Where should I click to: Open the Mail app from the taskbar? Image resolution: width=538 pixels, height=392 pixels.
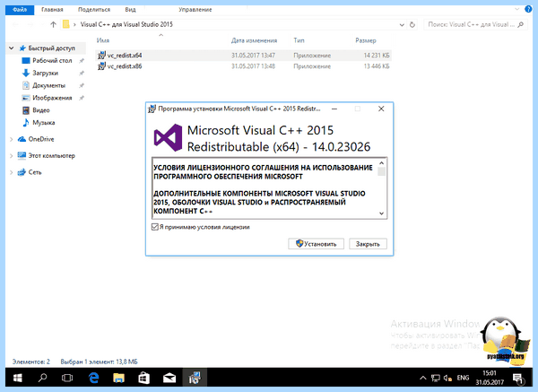click(x=169, y=378)
